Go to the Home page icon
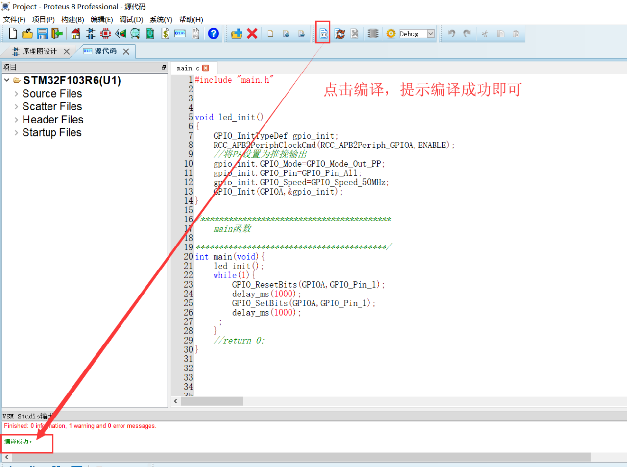The width and height of the screenshot is (628, 468). pos(76,34)
